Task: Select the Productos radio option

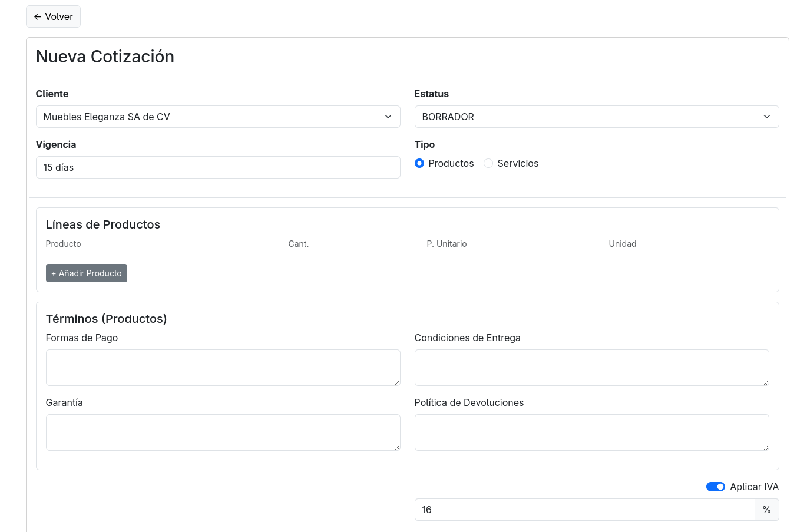Action: pyautogui.click(x=419, y=163)
